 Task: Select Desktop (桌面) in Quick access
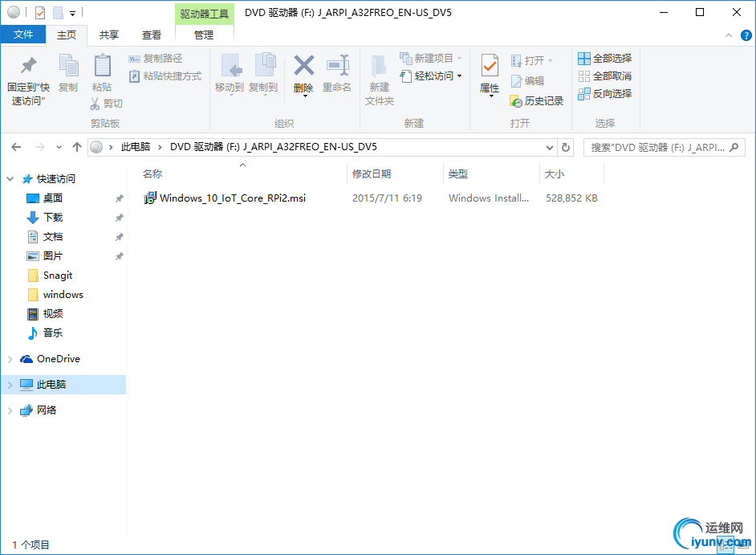[53, 198]
